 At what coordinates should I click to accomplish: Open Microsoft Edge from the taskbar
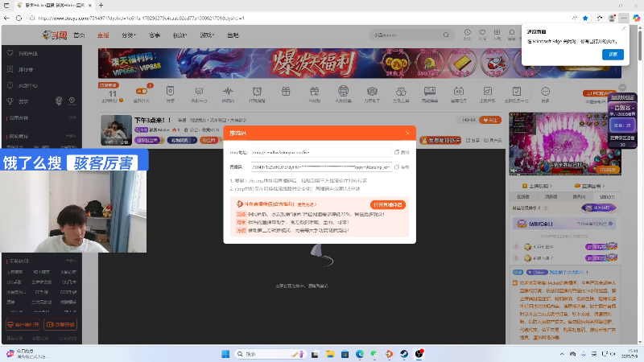pyautogui.click(x=360, y=354)
